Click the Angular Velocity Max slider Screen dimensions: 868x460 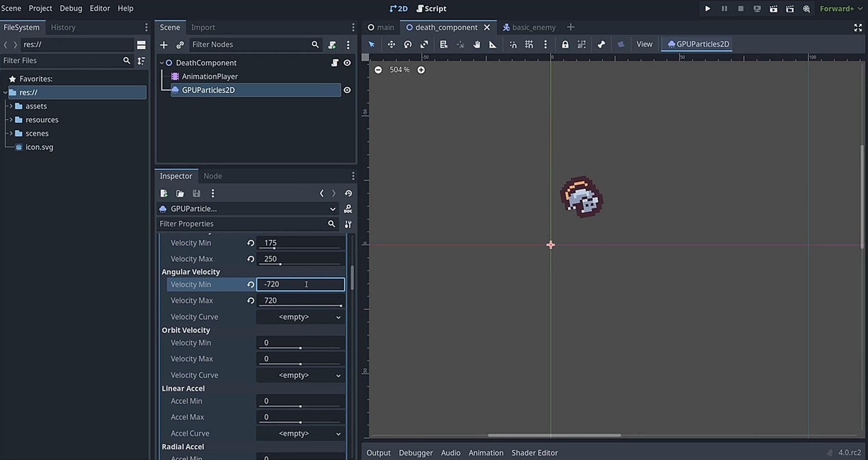pyautogui.click(x=300, y=306)
